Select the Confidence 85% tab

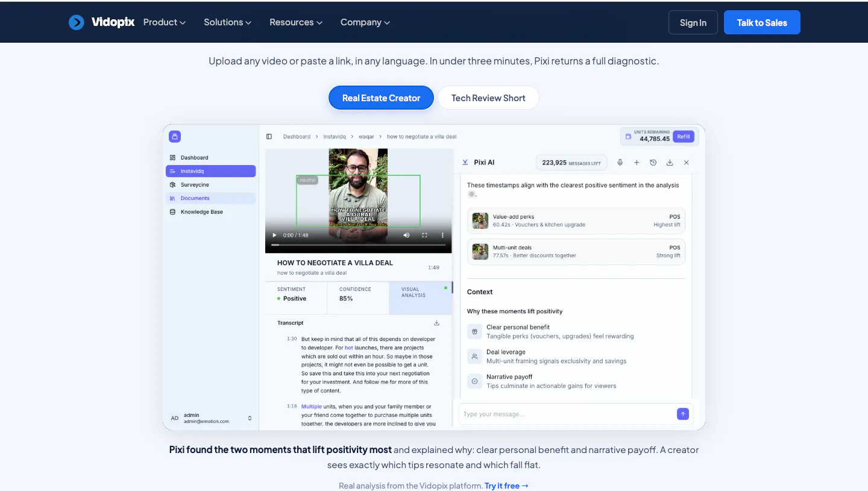click(x=358, y=298)
